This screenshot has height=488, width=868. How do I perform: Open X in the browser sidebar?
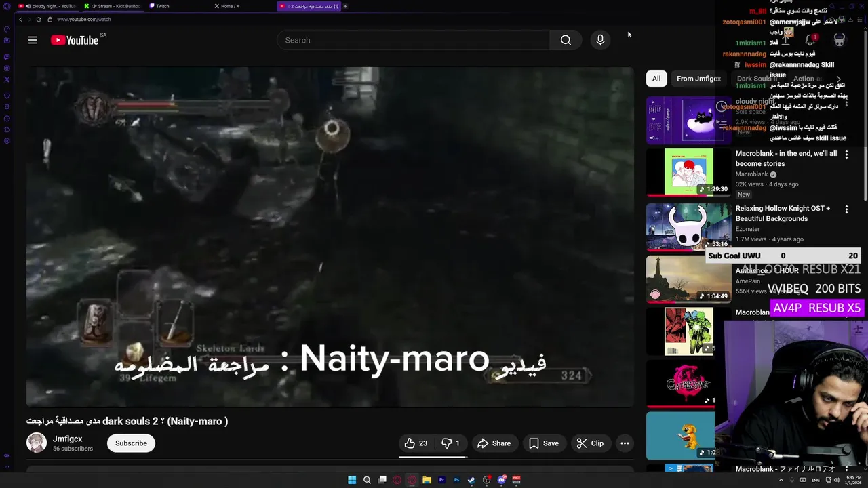(7, 79)
